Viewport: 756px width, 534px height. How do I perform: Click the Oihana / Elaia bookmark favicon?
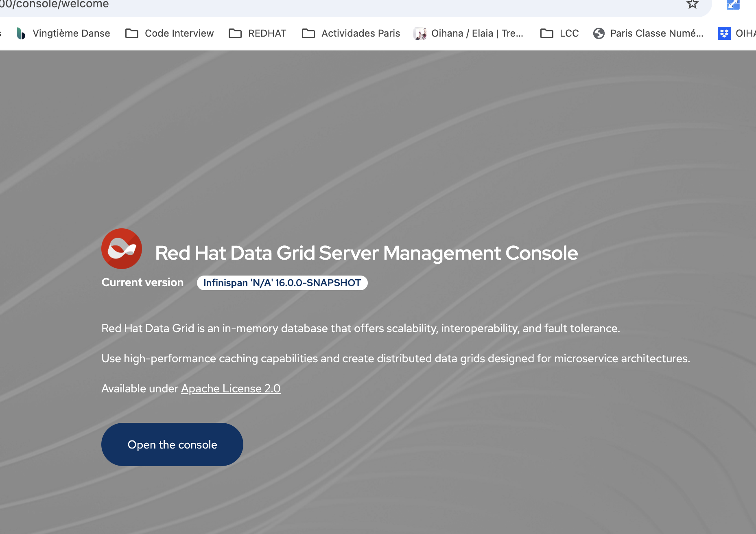(x=420, y=33)
